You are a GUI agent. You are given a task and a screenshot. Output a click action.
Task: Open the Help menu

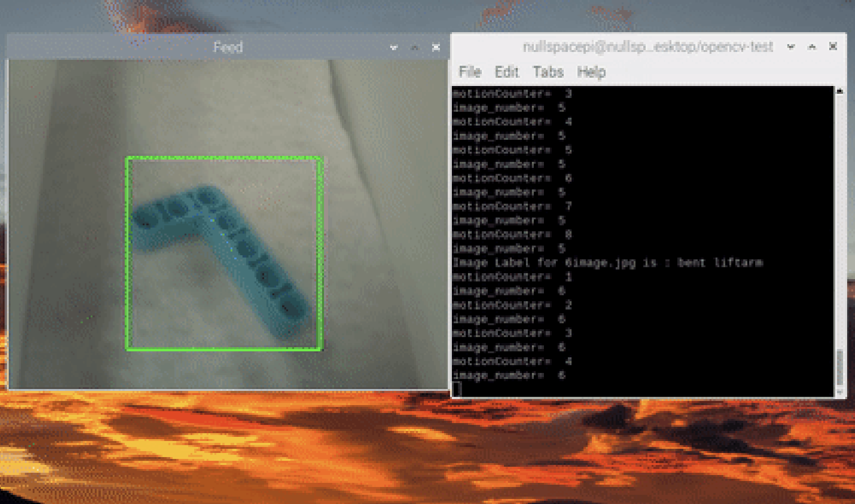click(592, 72)
